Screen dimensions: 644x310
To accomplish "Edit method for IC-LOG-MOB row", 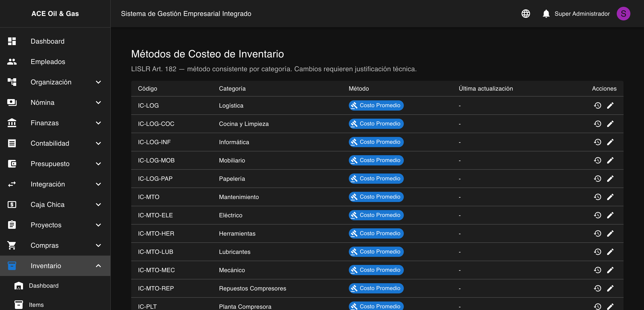I will 610,160.
